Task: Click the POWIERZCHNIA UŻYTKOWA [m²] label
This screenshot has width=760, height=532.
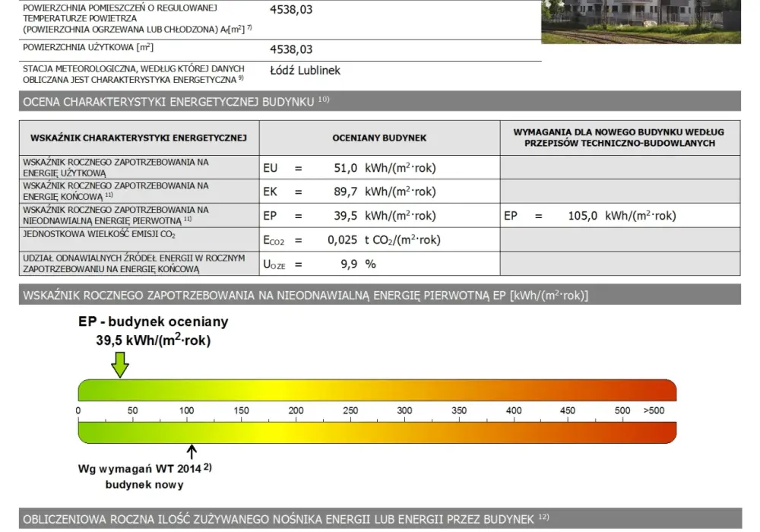Action: (88, 47)
